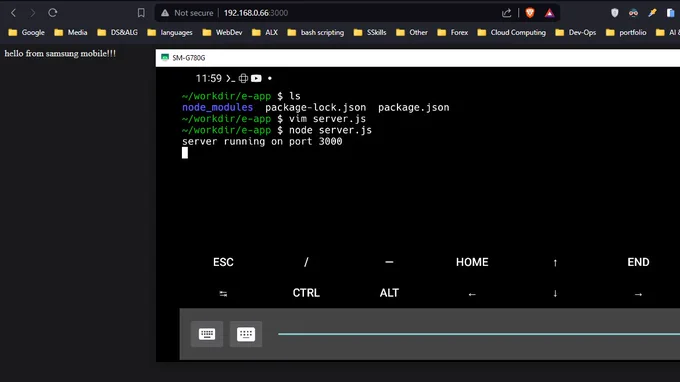Click the second keyboard layout icon button
The height and width of the screenshot is (382, 680).
[246, 334]
